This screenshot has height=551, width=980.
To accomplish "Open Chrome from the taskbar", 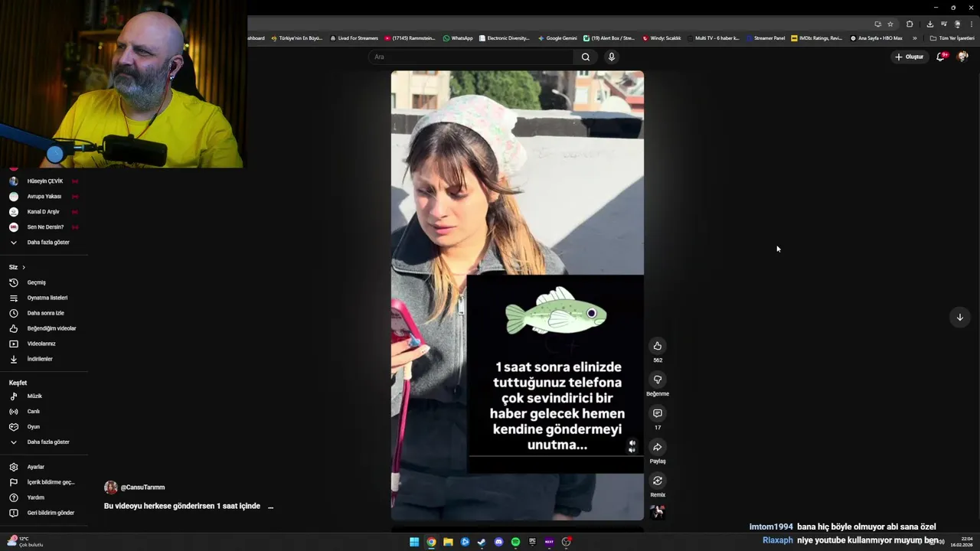I will [431, 542].
